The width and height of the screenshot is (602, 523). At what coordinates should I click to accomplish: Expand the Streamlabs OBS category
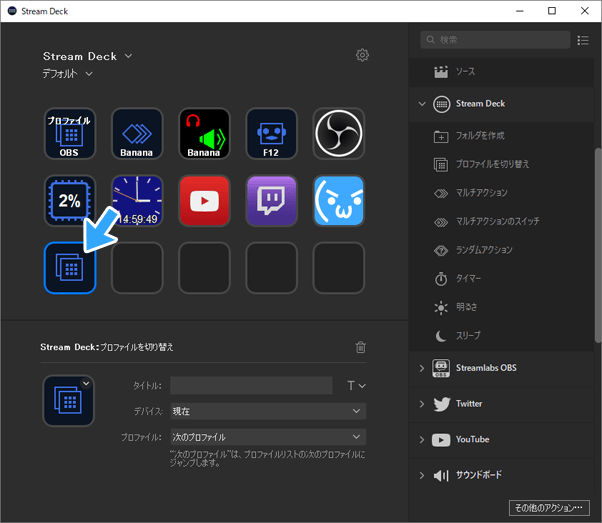(422, 368)
